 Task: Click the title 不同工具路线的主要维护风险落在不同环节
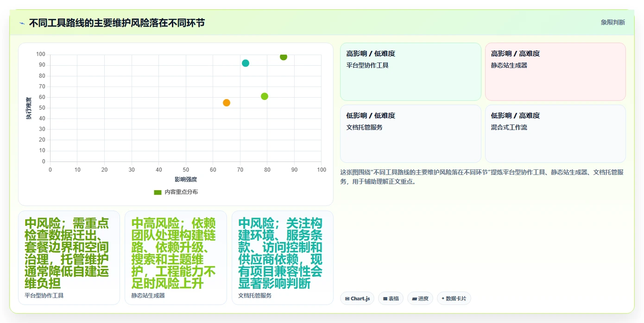117,23
